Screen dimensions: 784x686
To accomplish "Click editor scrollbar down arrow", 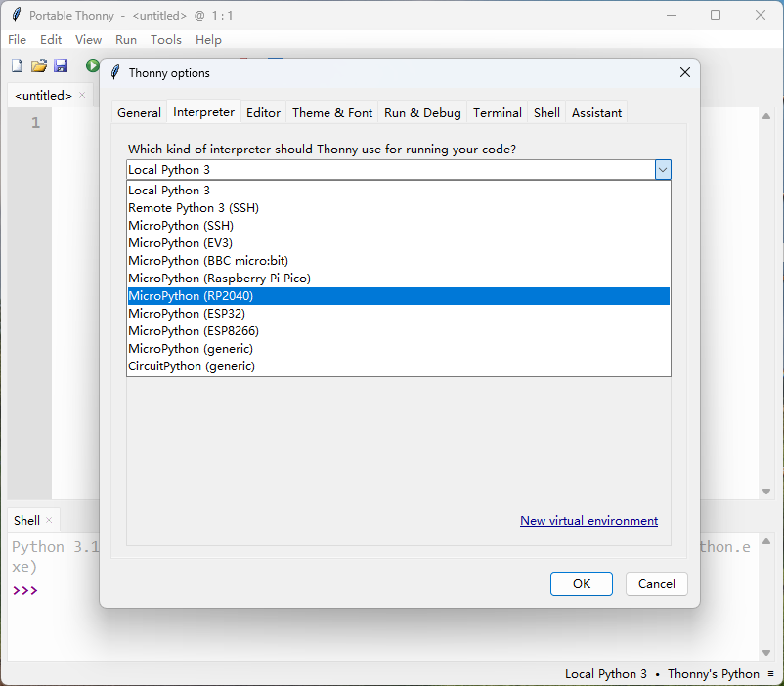I will 766,492.
